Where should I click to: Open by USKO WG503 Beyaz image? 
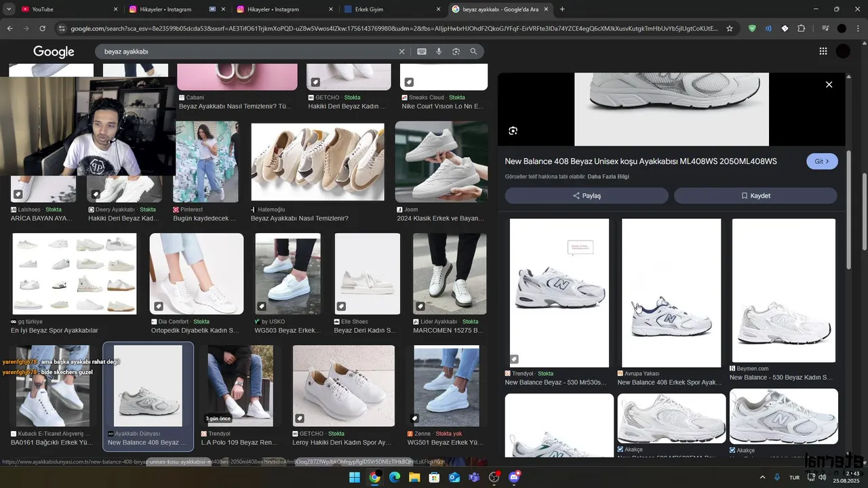click(x=288, y=274)
